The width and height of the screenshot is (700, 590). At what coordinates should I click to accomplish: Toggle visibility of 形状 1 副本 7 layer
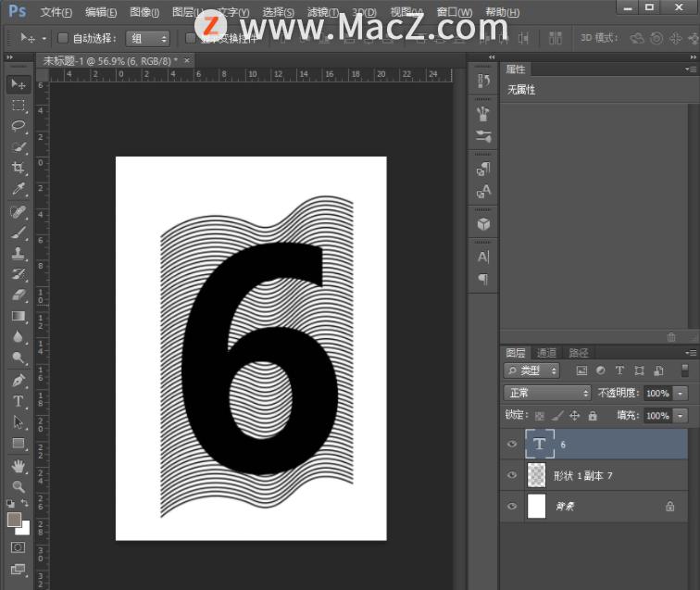coord(511,475)
